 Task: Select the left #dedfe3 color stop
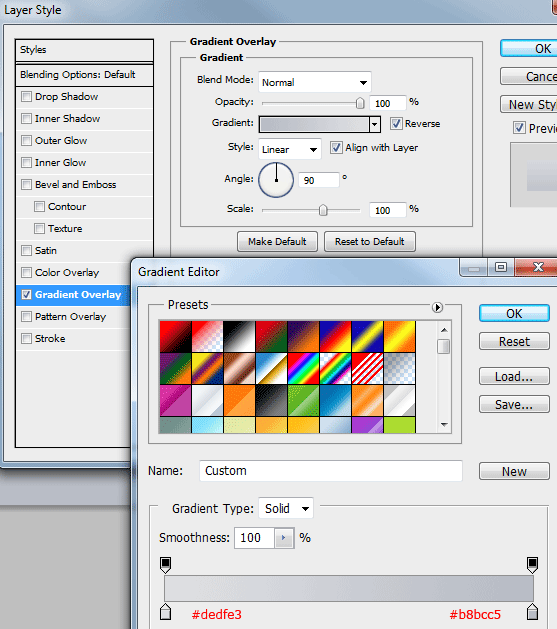(x=165, y=612)
